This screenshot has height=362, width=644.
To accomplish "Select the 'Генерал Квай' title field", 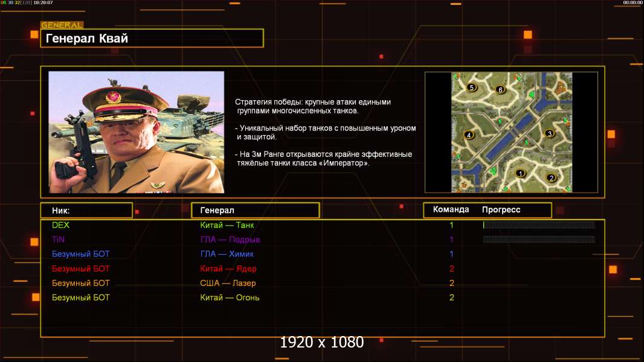I will point(152,38).
